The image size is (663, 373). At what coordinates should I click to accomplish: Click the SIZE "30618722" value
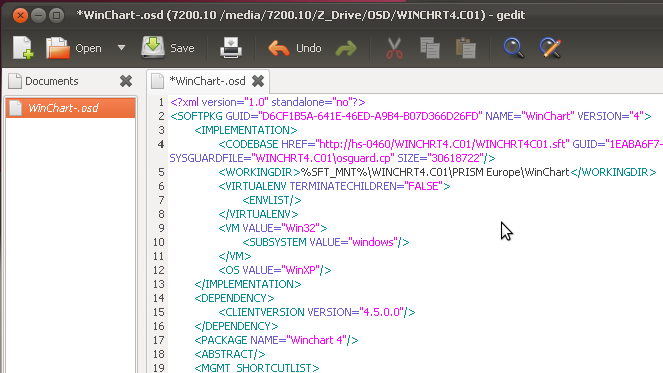456,158
